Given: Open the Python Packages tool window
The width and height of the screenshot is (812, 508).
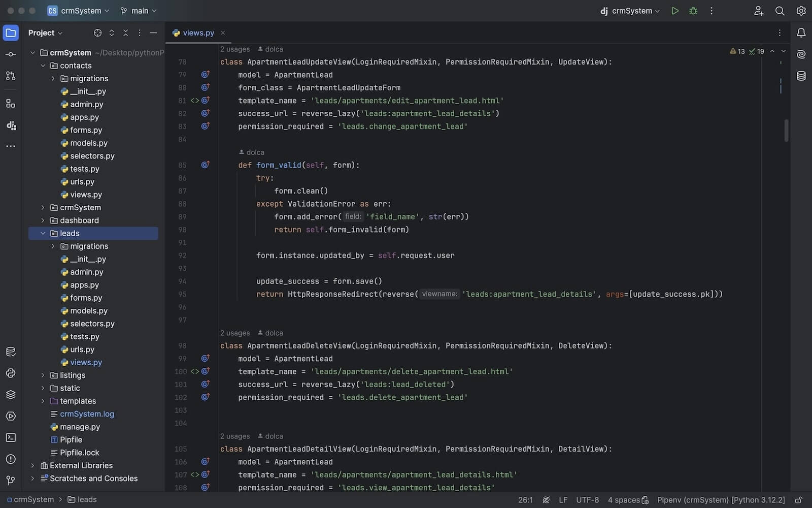Looking at the screenshot, I should click(x=11, y=395).
